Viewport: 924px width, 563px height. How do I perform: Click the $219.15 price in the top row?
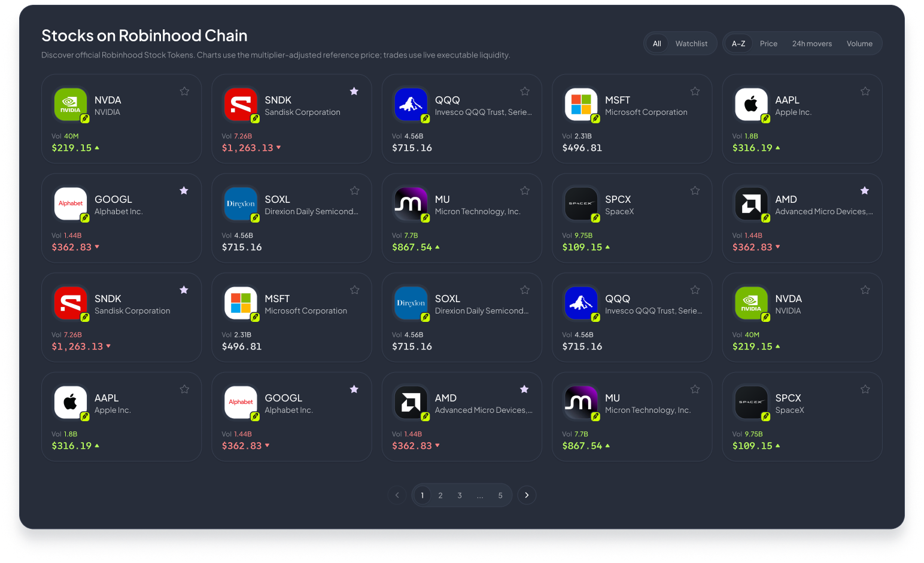[72, 148]
